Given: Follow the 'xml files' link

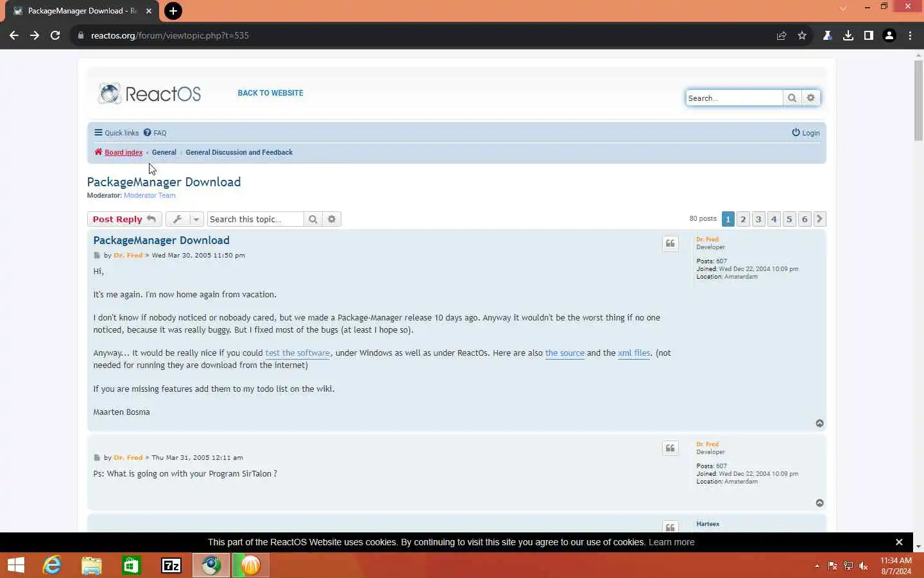Looking at the screenshot, I should [x=634, y=353].
